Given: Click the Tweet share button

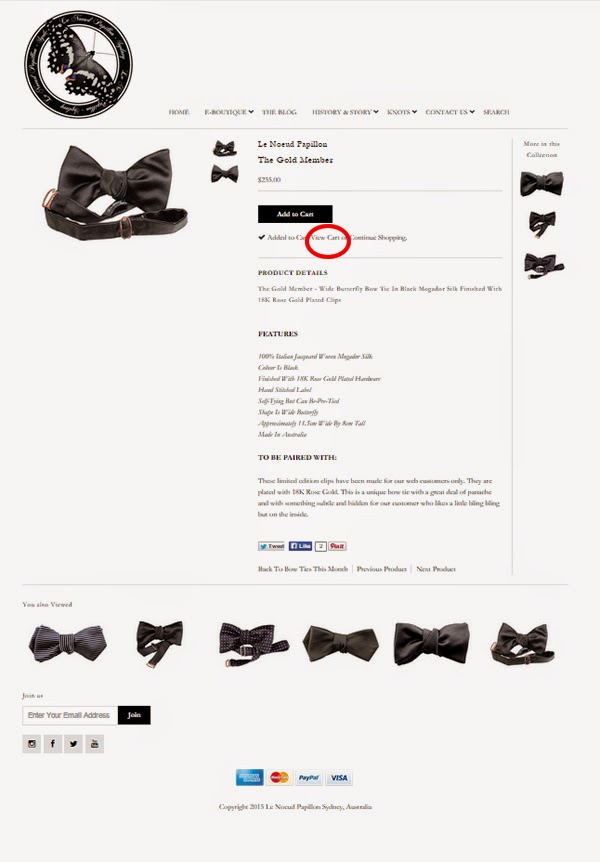Looking at the screenshot, I should (272, 546).
